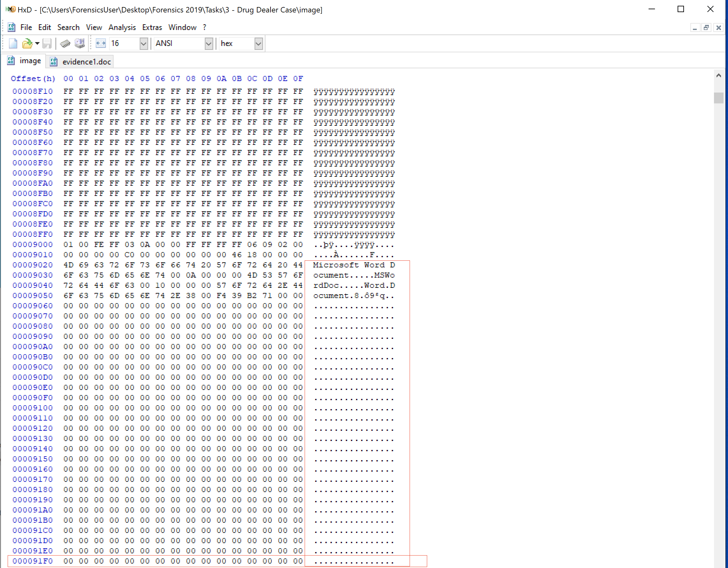This screenshot has width=728, height=568.
Task: Open the Analysis menu
Action: tap(122, 27)
